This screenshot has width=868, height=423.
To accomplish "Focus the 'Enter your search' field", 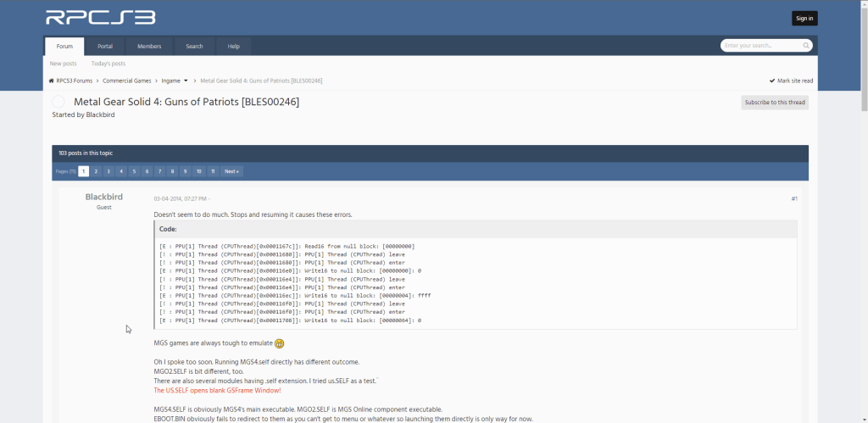I will (761, 46).
